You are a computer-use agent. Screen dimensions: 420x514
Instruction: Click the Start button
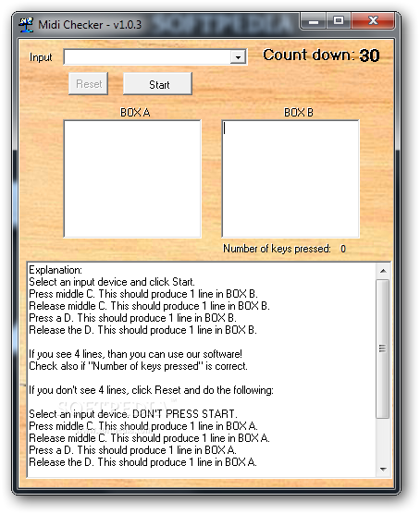158,84
